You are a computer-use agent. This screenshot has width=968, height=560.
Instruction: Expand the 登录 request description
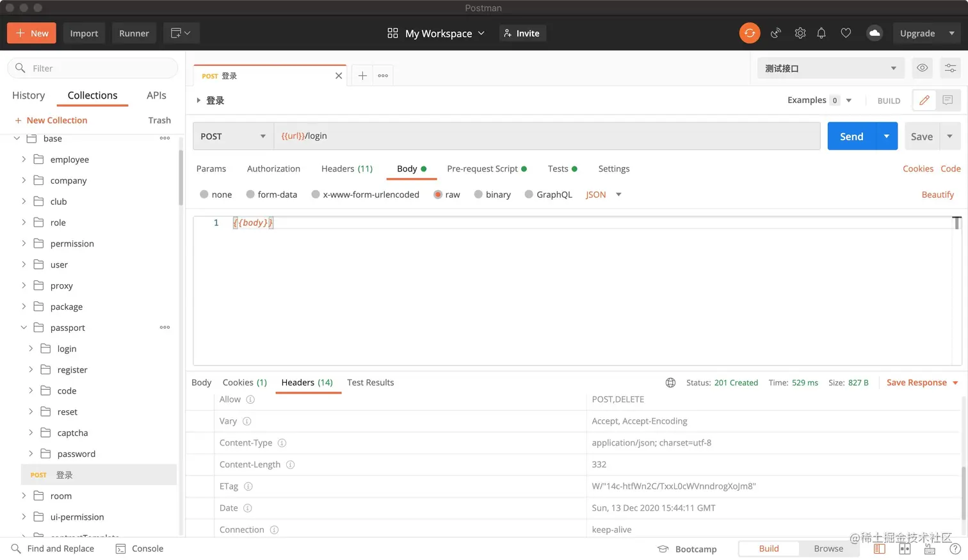198,100
